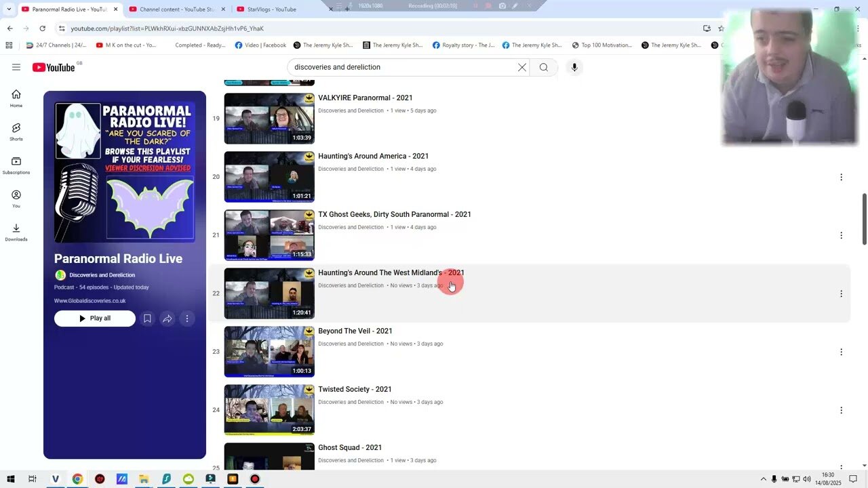Open options for TX Ghost Geeks video
The width and height of the screenshot is (868, 488).
[841, 235]
